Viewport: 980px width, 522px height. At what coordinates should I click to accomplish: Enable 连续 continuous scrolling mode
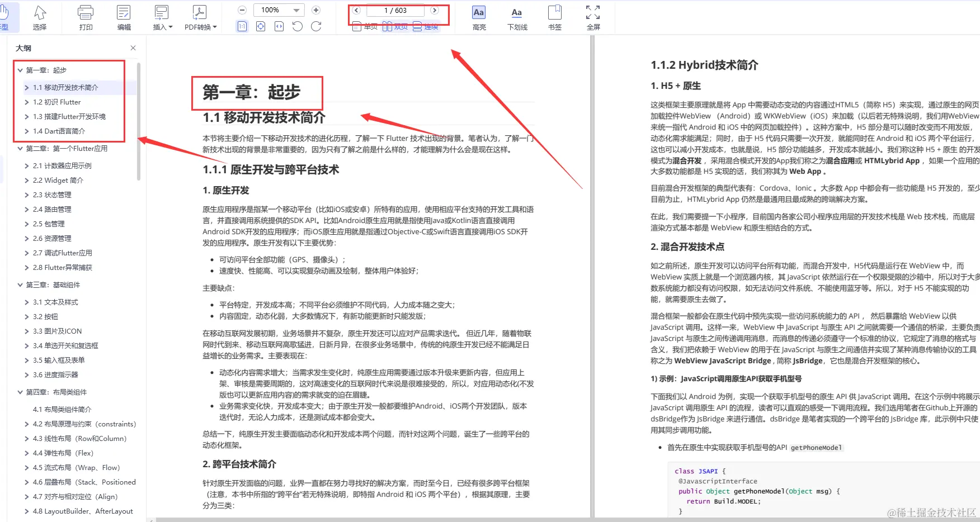point(427,26)
